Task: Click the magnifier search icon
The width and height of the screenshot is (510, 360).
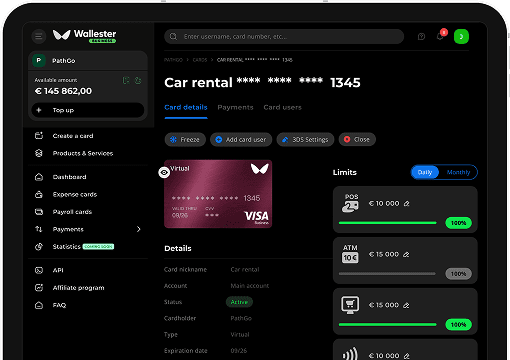Action: 173,36
